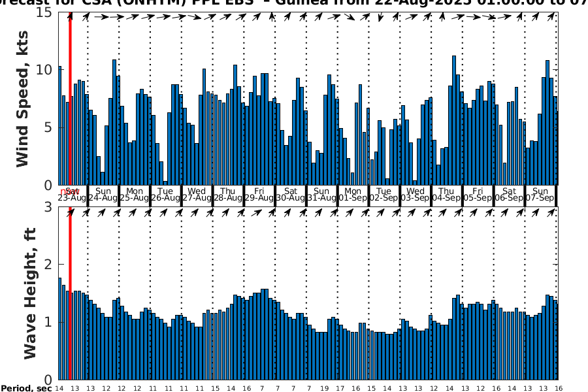The image size is (588, 392).
Task: Click the '2' tick on wave height axis
Action: [x=48, y=265]
